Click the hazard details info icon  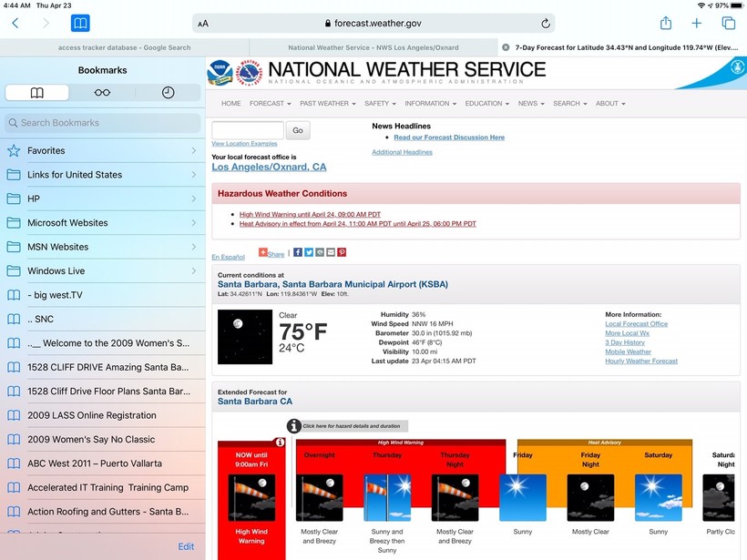tap(294, 426)
